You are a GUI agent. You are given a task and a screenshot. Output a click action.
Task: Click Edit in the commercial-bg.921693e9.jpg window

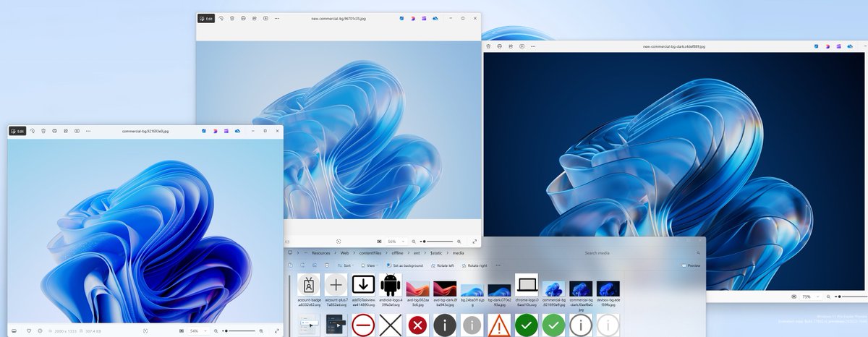(x=17, y=131)
